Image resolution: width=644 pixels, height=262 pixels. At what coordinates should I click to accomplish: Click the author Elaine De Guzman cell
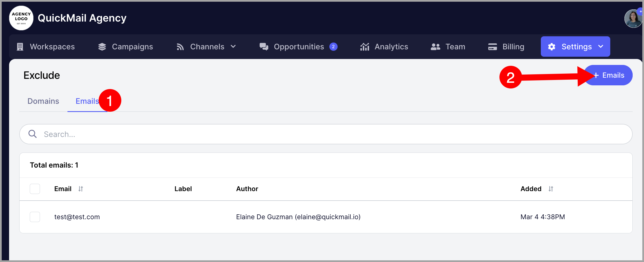click(298, 217)
